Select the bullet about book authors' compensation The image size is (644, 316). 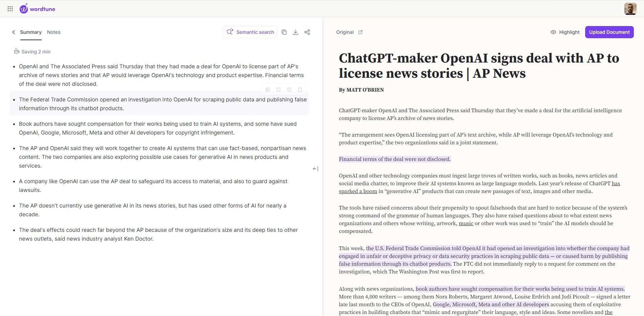[x=158, y=128]
